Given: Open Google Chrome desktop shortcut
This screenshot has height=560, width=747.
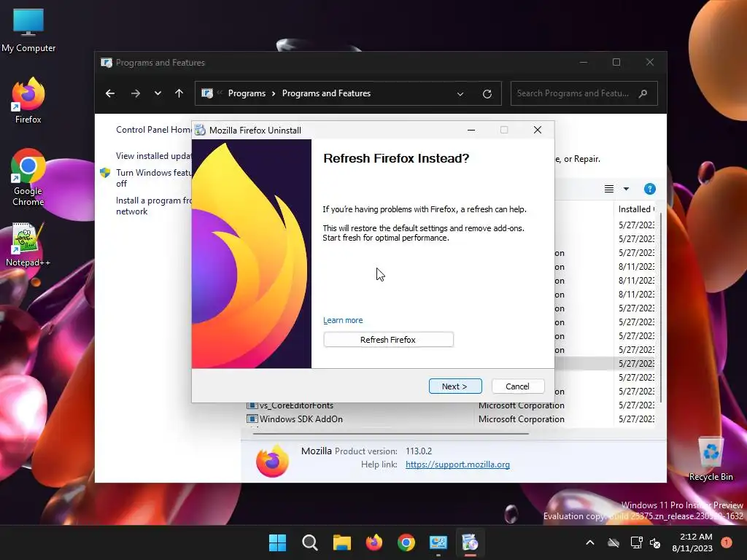Looking at the screenshot, I should [x=28, y=177].
